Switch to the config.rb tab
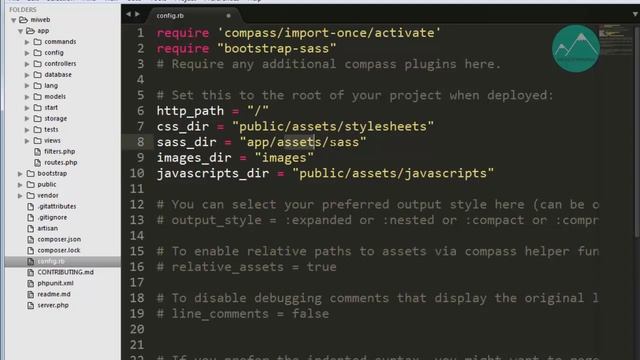 pyautogui.click(x=170, y=16)
